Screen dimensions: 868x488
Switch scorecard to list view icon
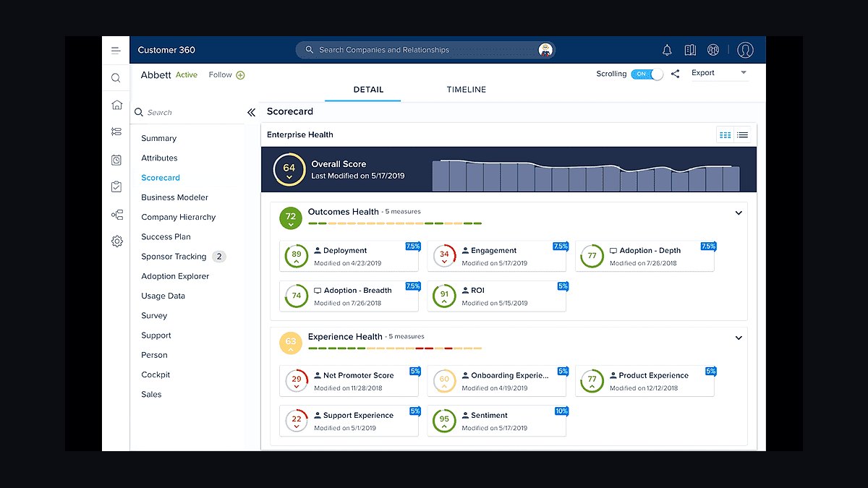(x=742, y=135)
